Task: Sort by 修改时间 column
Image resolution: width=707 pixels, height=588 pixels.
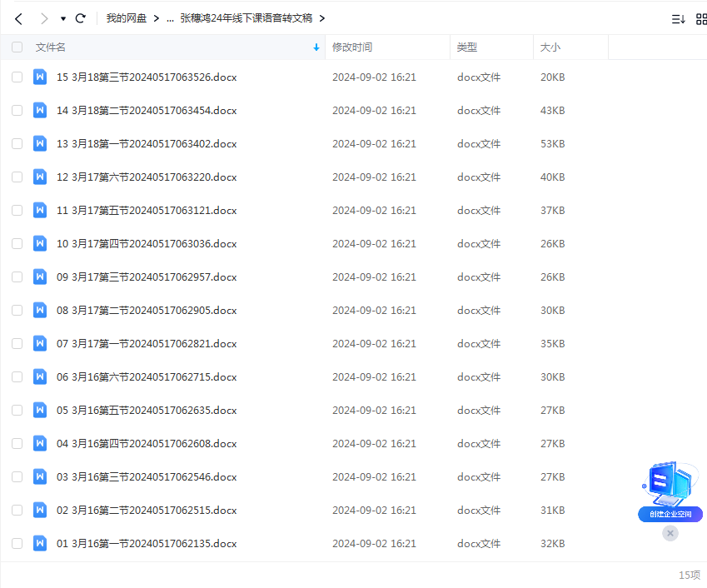Action: click(352, 47)
